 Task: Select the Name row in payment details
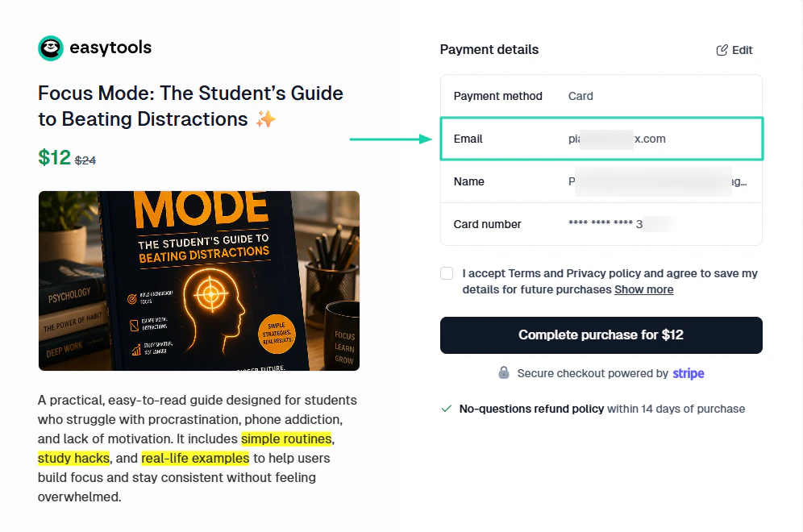click(601, 182)
